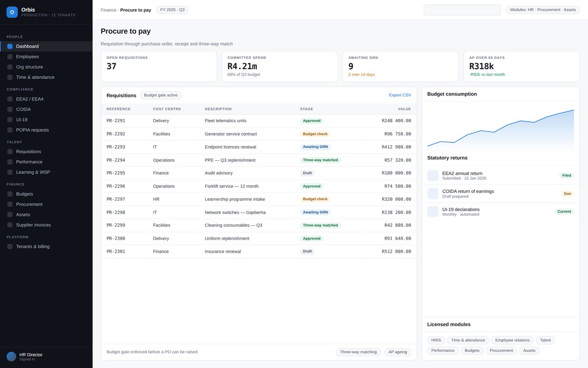This screenshot has height=368, width=588.
Task: Open Org structure page
Action: click(46, 67)
